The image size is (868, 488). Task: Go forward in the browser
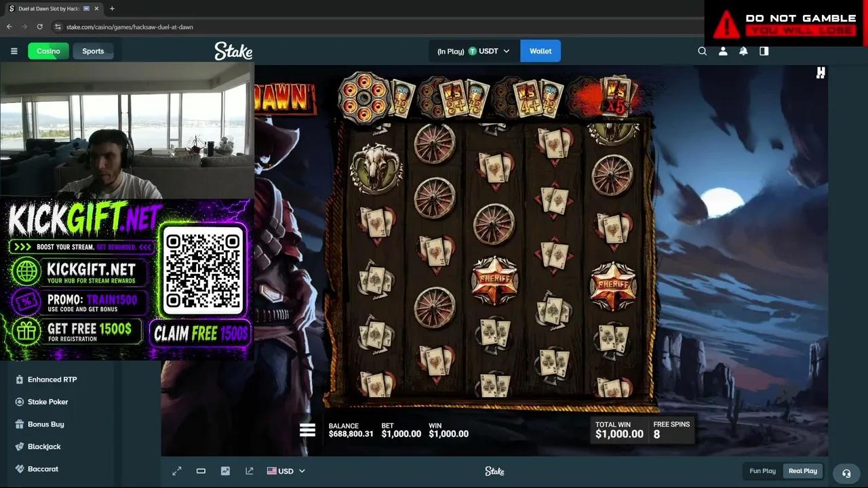tap(25, 27)
